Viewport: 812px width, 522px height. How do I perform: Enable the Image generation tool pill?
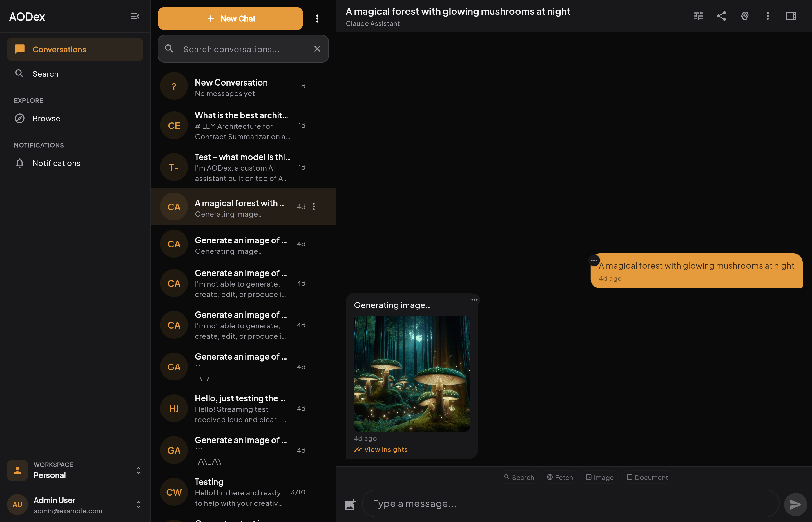599,477
